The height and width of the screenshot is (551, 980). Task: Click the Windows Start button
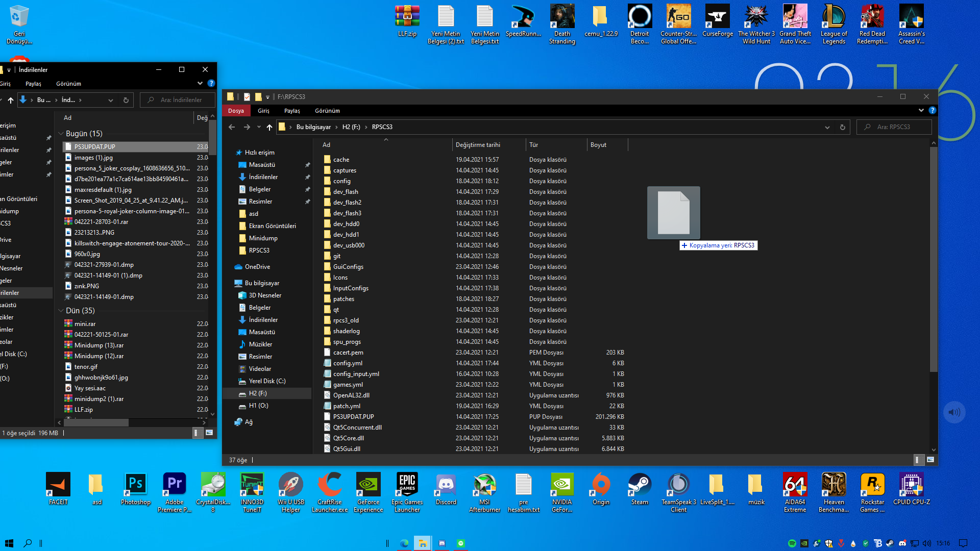coord(9,543)
